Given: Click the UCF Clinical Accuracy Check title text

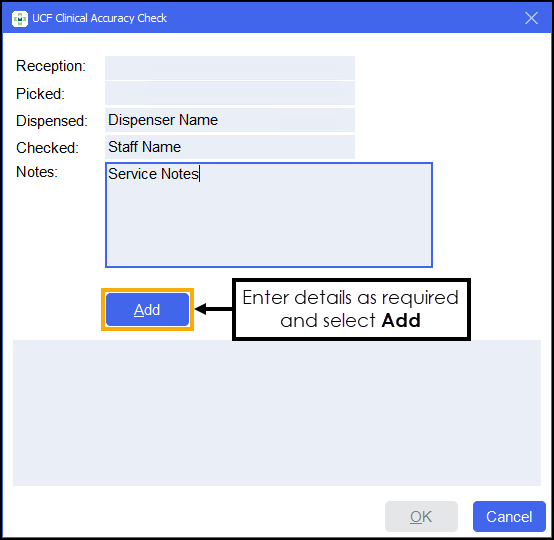Looking at the screenshot, I should tap(99, 18).
